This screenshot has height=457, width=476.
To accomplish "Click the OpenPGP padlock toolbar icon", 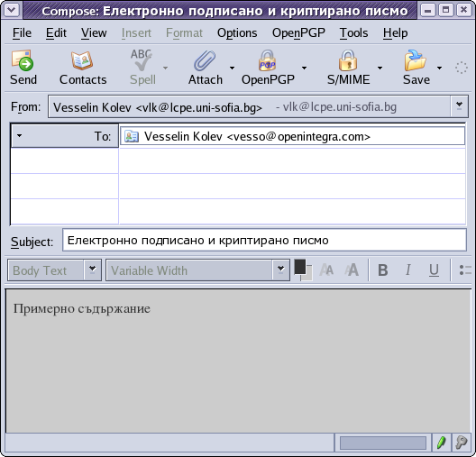I will [x=267, y=60].
